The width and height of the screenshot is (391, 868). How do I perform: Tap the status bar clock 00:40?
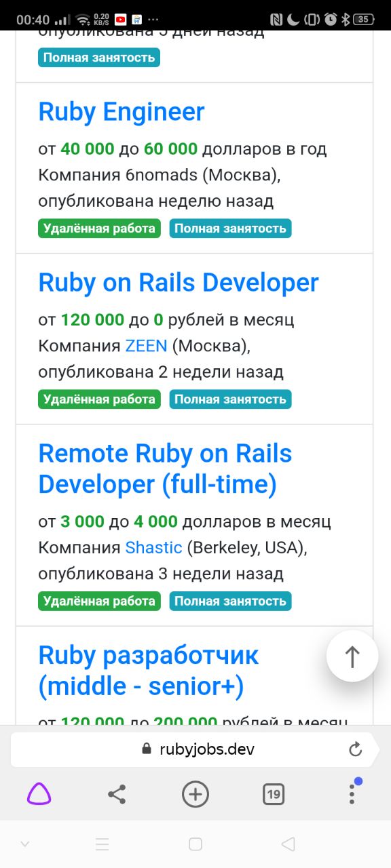point(33,19)
